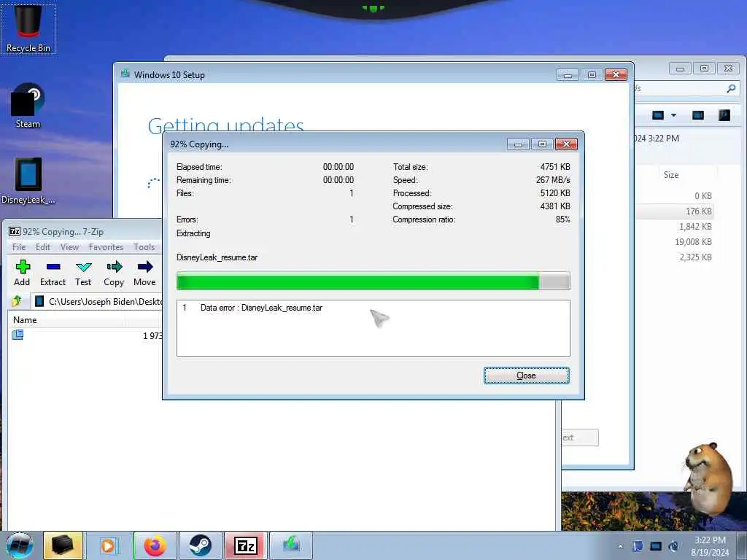Image resolution: width=747 pixels, height=560 pixels.
Task: Close the copying dialog with red X
Action: tap(566, 144)
